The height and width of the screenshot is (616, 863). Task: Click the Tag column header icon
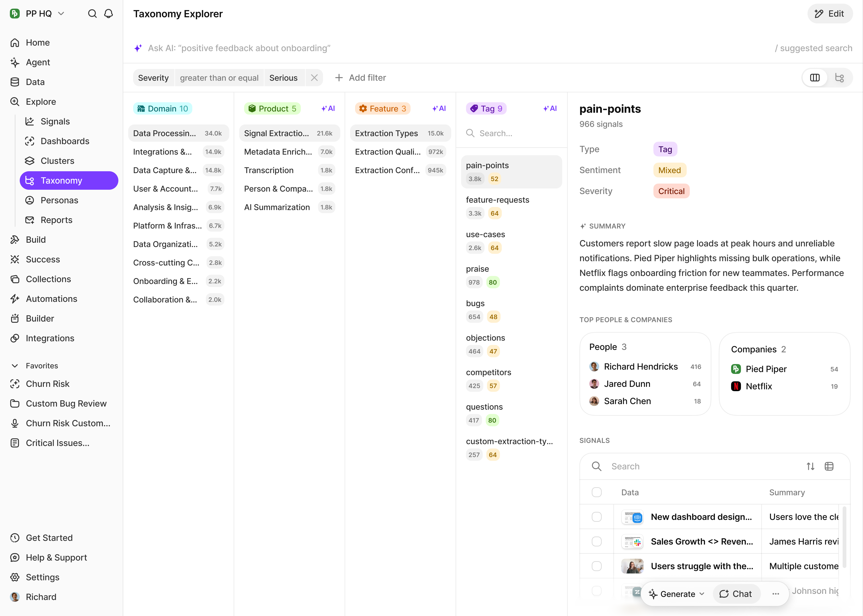point(474,108)
